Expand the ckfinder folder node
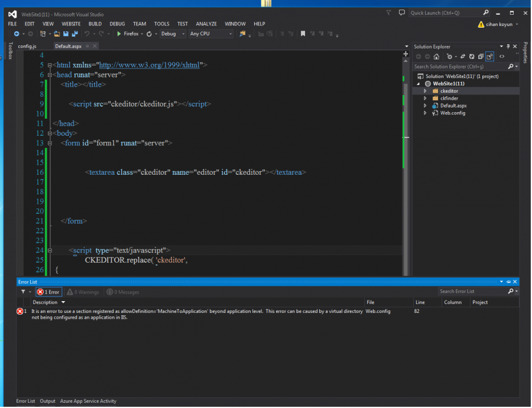Viewport: 532px width, 408px height. 426,99
